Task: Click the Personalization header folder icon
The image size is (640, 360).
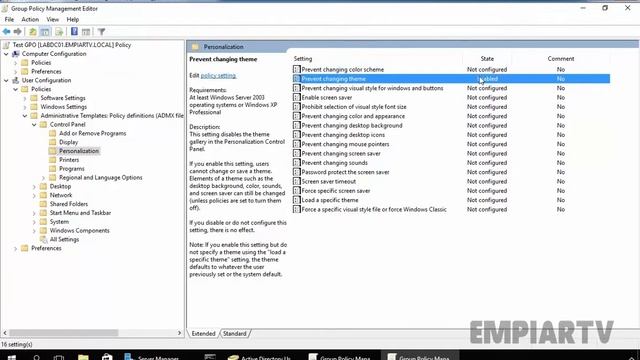Action: pyautogui.click(x=196, y=47)
